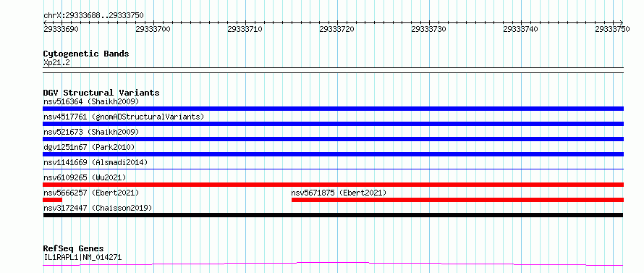Click the thin blue line of nsv1141669

pos(333,169)
